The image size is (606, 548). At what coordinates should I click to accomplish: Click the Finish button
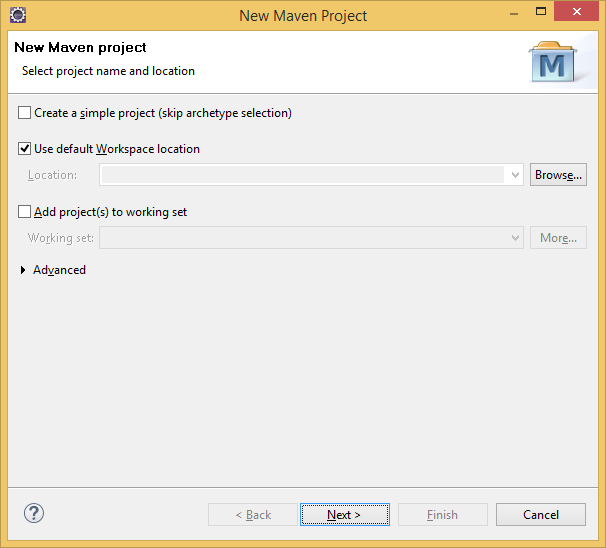pos(443,515)
